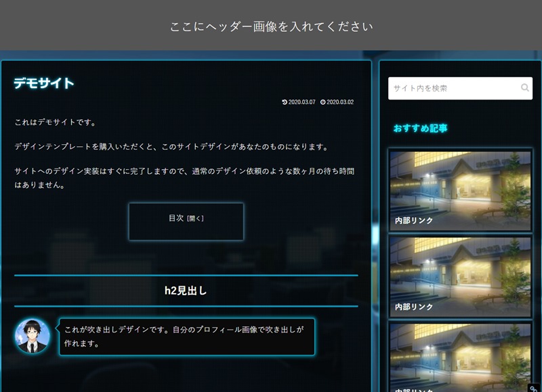The width and height of the screenshot is (542, 392).
Task: Click the おすすめ記事 sidebar heading
Action: click(420, 128)
